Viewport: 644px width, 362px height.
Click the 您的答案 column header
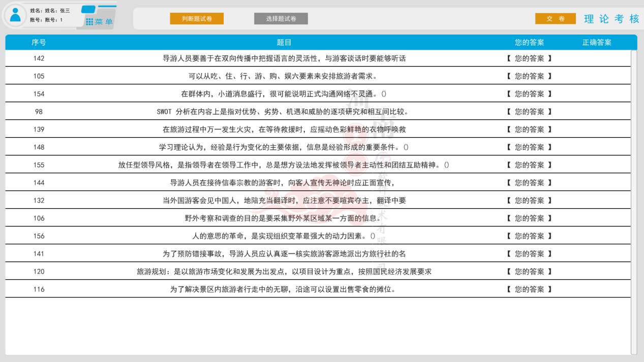[x=529, y=43]
